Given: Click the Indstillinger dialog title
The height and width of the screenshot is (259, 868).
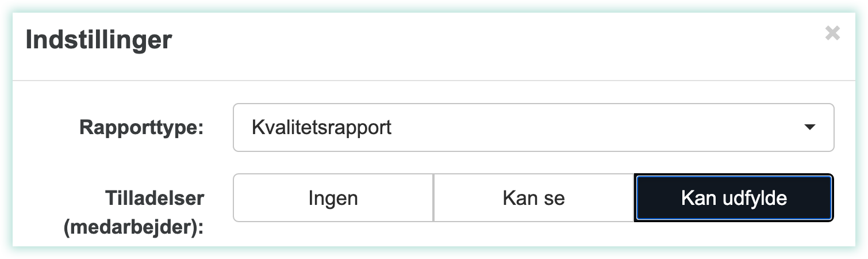Looking at the screenshot, I should coord(99,41).
